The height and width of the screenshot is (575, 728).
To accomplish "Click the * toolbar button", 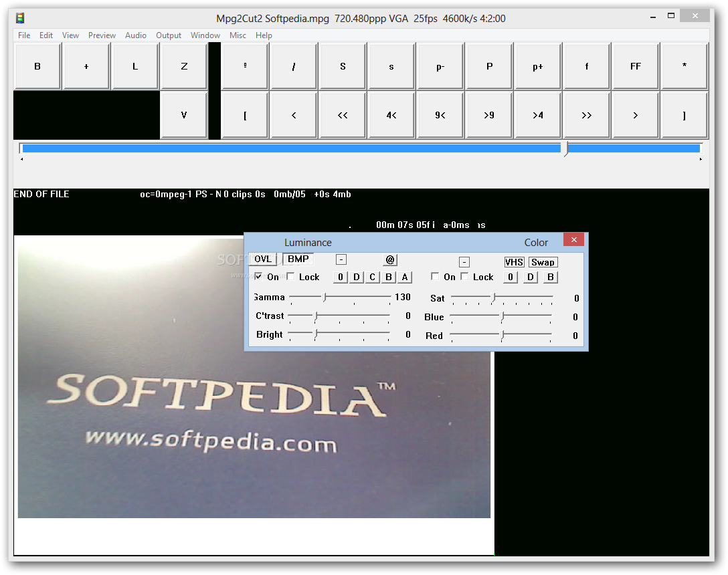I will click(685, 66).
